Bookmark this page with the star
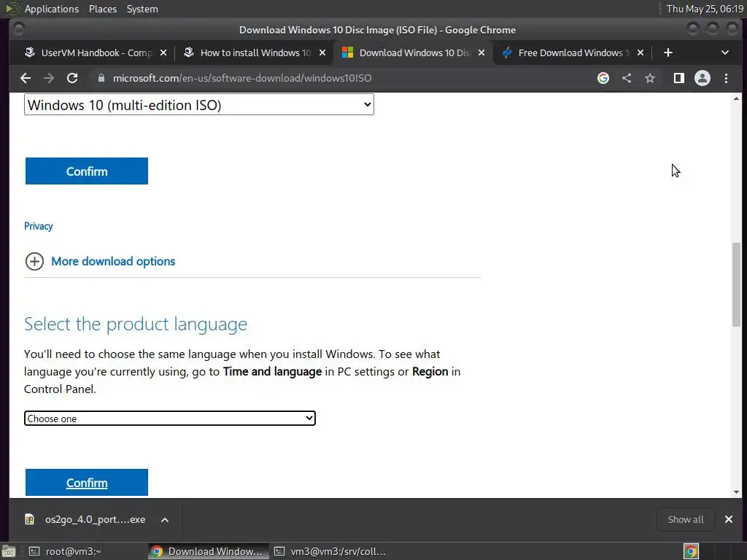 click(650, 78)
